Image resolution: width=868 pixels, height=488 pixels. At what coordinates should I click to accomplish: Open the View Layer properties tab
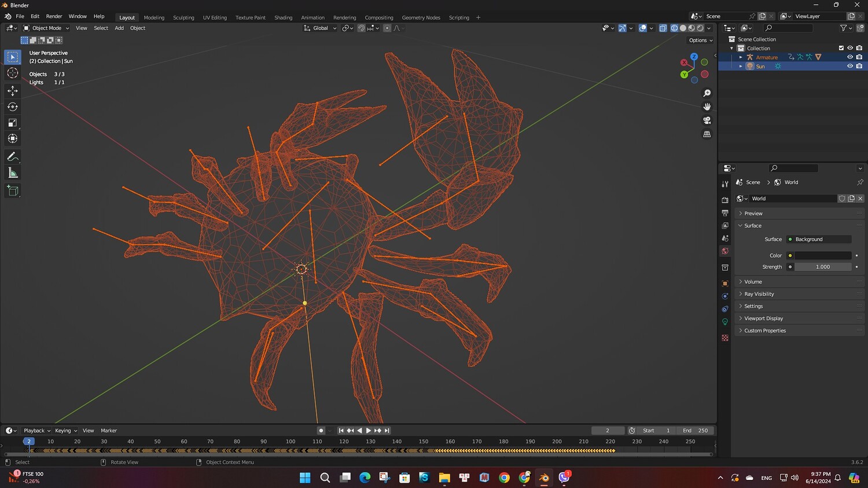725,226
